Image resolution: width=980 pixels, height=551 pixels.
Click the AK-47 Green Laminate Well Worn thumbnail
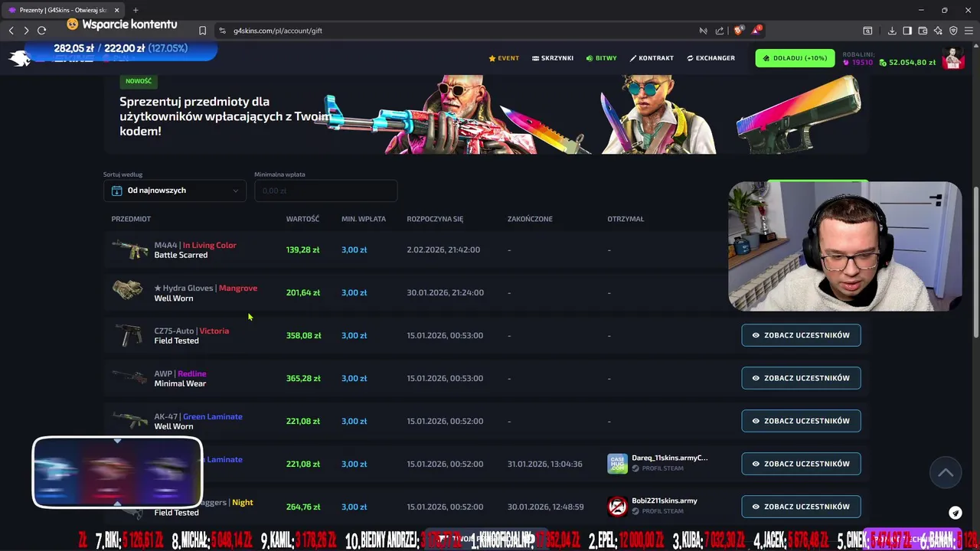tap(129, 420)
